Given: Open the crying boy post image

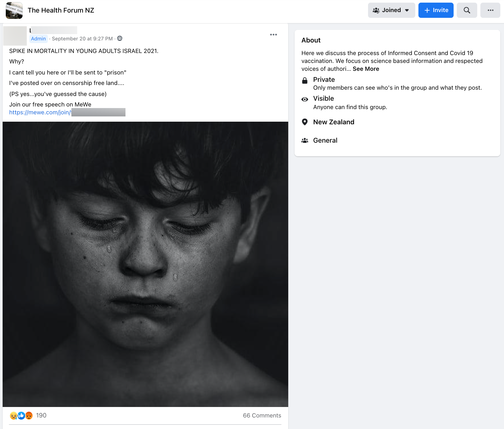Looking at the screenshot, I should (x=145, y=264).
